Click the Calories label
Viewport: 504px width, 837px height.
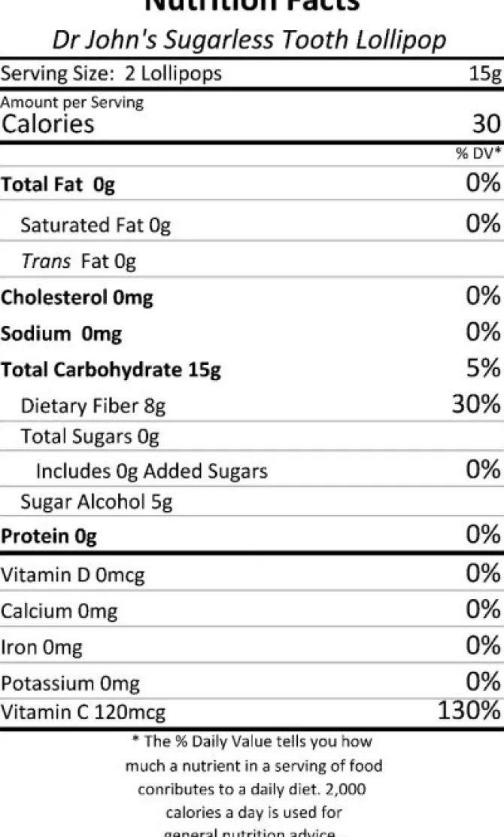48,124
